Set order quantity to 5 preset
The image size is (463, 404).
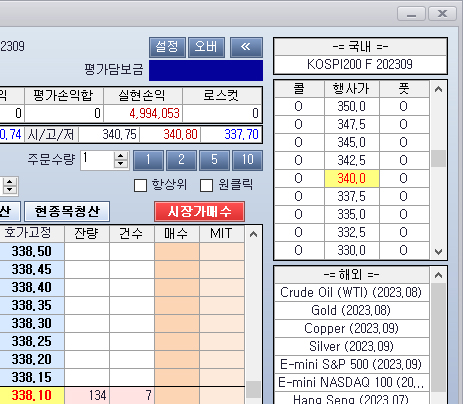(214, 160)
